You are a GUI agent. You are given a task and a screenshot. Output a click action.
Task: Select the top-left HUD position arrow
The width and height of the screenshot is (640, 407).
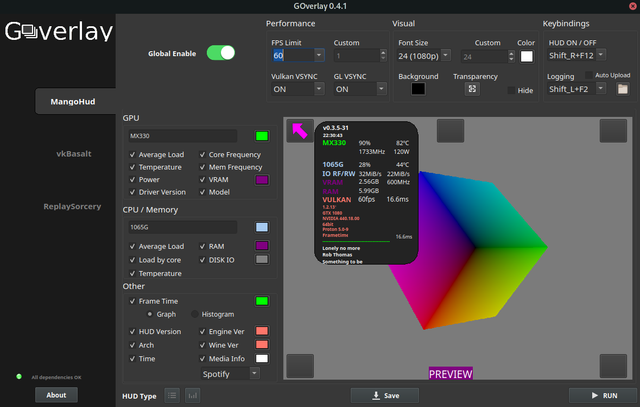(300, 131)
